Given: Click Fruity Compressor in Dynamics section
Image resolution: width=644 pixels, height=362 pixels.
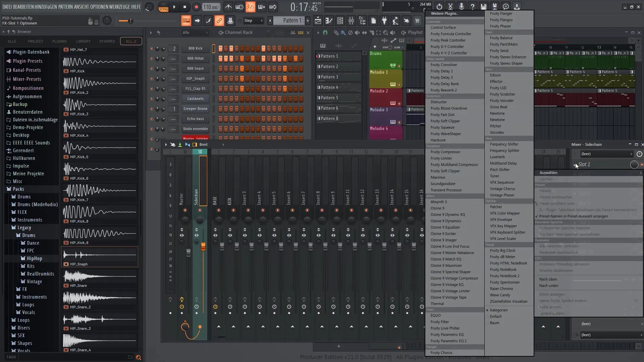Looking at the screenshot, I should tap(446, 152).
